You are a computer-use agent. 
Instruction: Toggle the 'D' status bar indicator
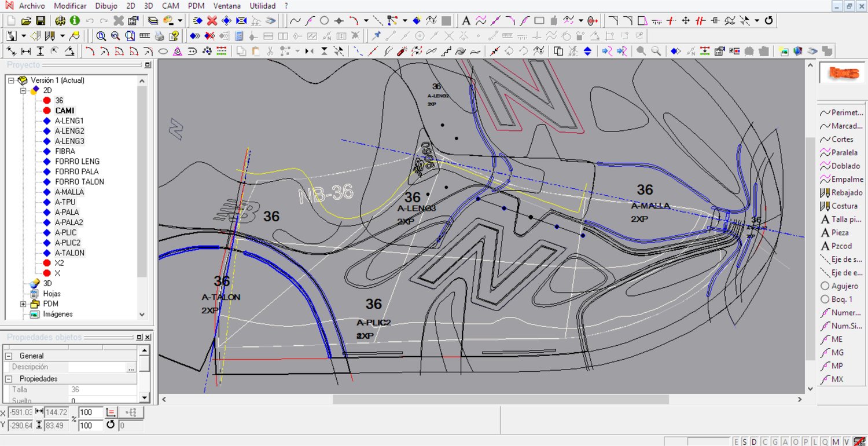[754, 442]
